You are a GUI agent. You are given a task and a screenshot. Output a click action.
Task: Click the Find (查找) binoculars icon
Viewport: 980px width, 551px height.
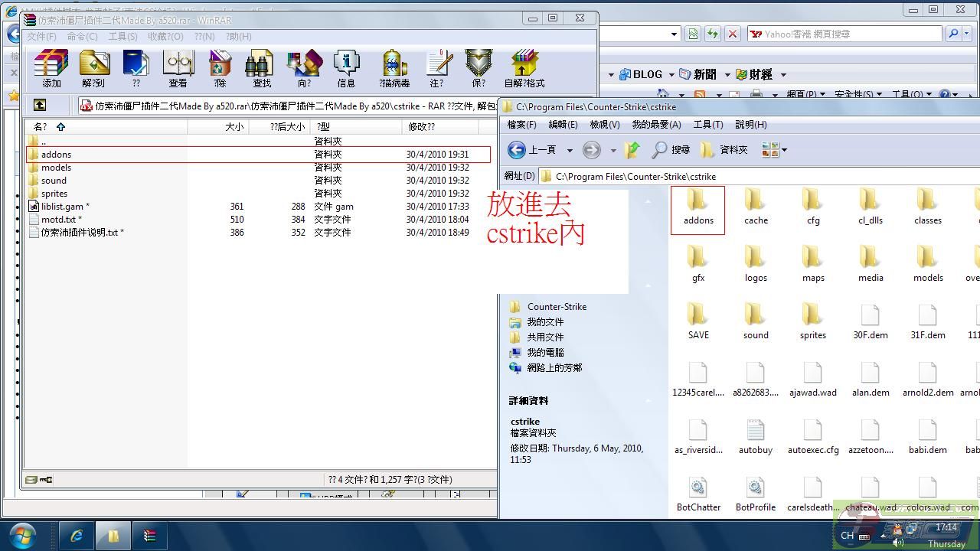[262, 69]
